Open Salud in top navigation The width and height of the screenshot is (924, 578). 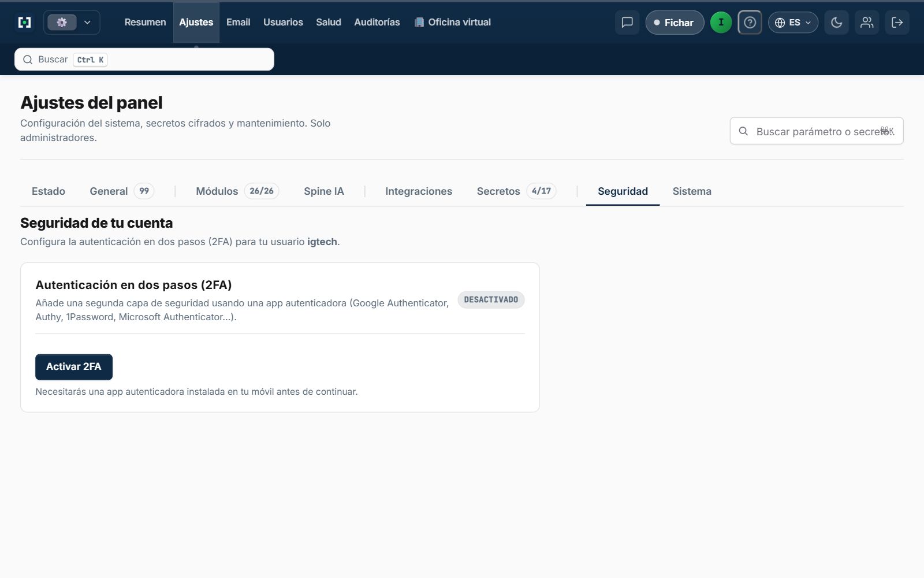329,22
